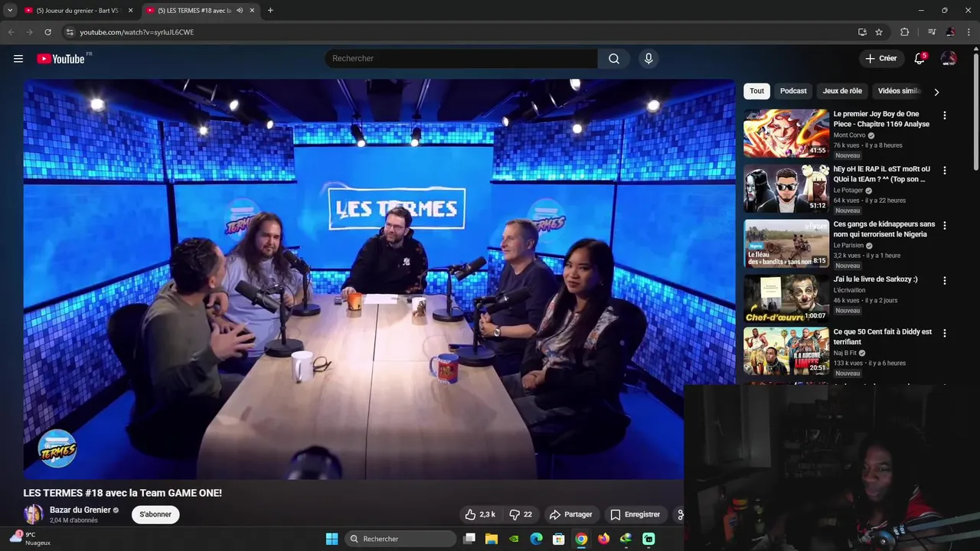Open the tab search dropdown arrow
Viewport: 980px width, 551px height.
(10, 10)
